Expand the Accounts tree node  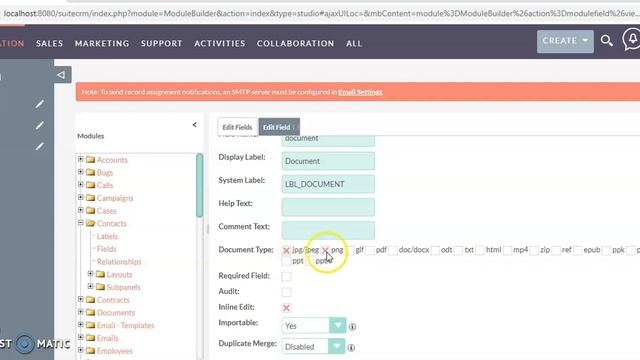[80, 159]
